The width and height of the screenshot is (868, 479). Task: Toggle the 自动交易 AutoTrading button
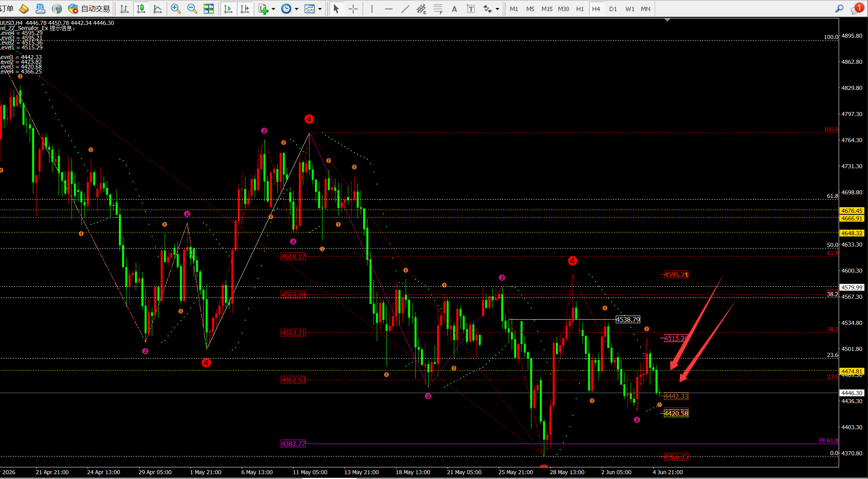[89, 8]
